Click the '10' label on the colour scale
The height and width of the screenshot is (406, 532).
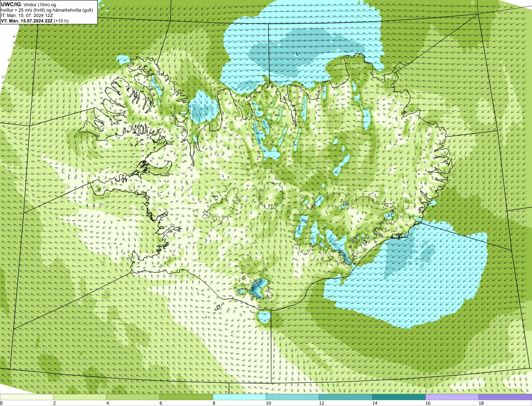point(268,403)
